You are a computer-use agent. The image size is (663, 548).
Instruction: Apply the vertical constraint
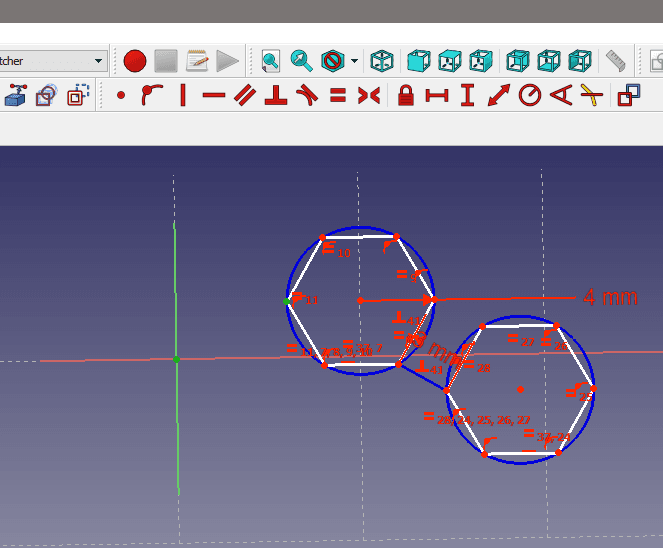183,95
